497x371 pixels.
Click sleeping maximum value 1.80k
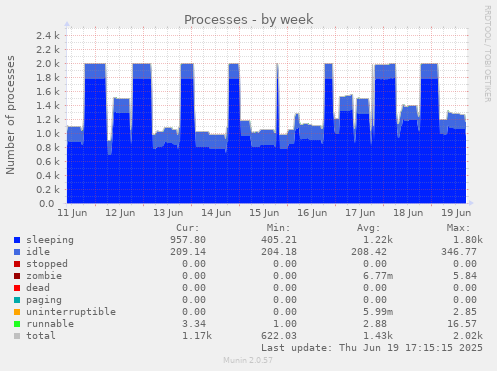coord(468,240)
